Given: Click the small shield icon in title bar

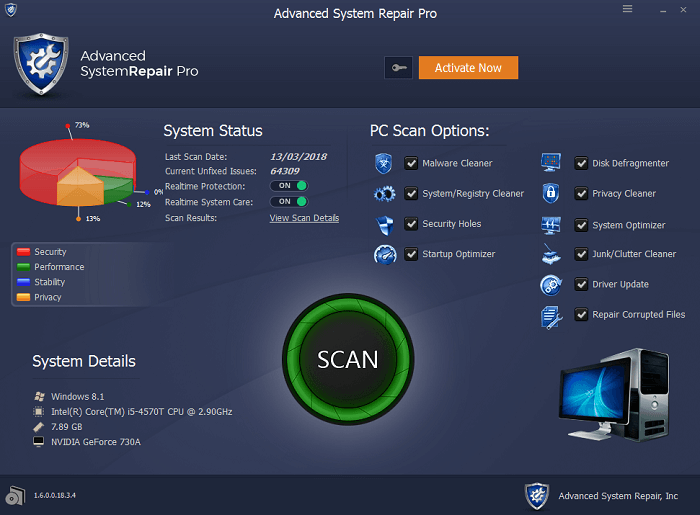Looking at the screenshot, I should 11,9.
